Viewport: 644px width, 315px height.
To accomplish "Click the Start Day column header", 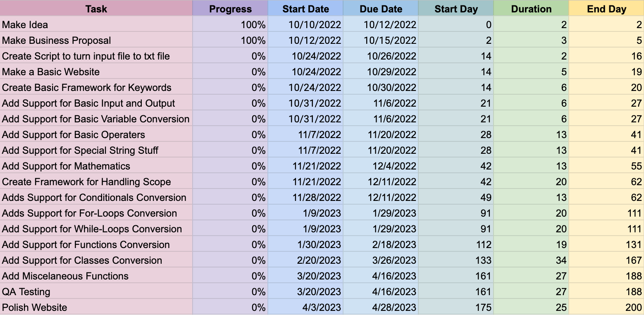I will click(x=456, y=9).
